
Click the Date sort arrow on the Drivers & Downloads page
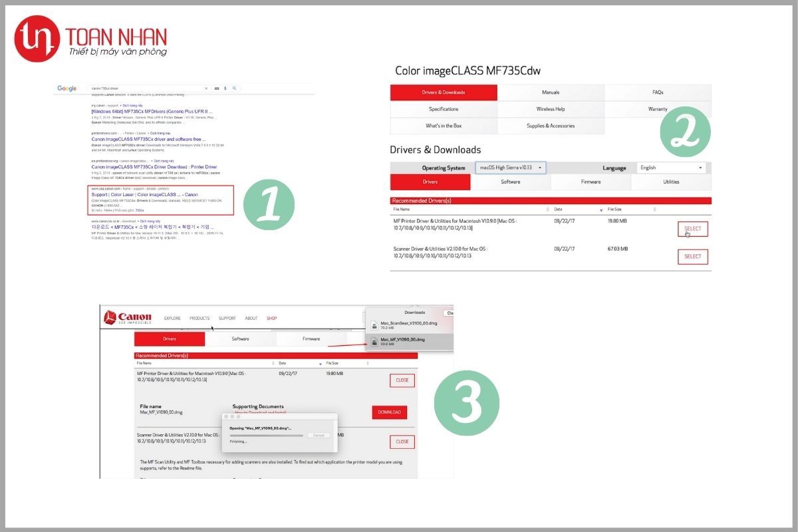[x=601, y=209]
